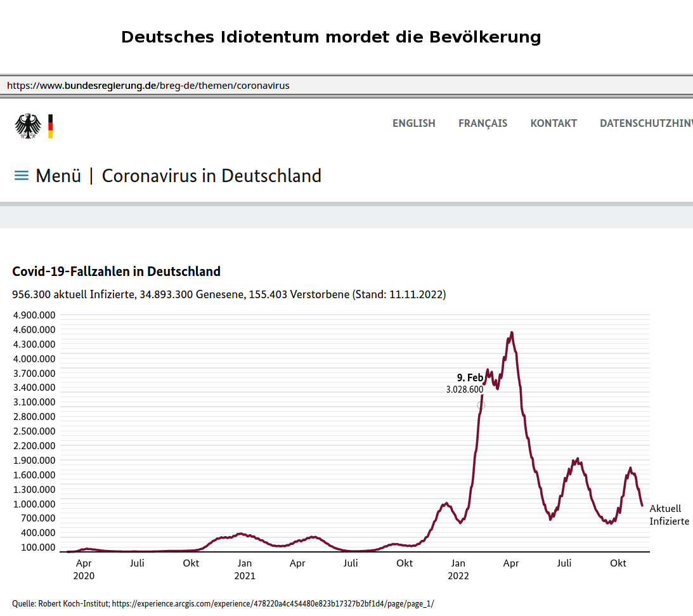
Task: Click the 4.000.000 y-axis label
Action: (x=34, y=358)
